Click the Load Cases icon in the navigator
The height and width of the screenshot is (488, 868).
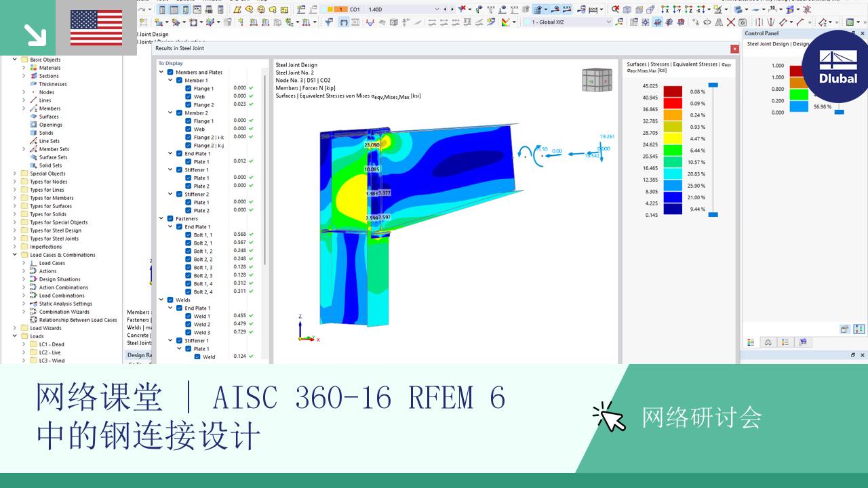tap(33, 263)
